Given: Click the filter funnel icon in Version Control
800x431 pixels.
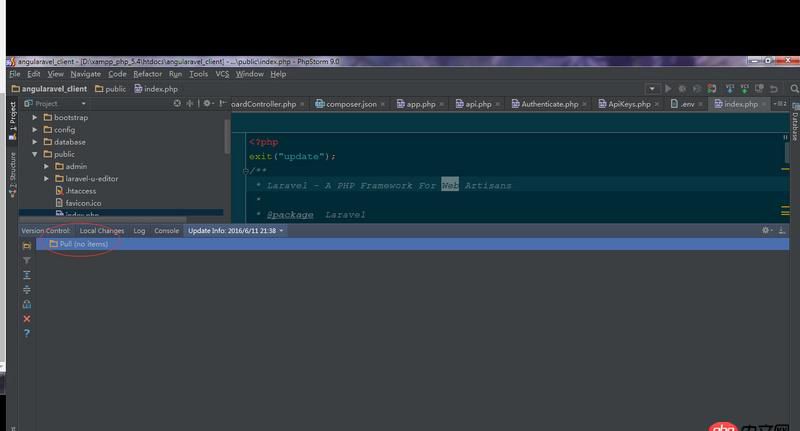Looking at the screenshot, I should pos(27,261).
